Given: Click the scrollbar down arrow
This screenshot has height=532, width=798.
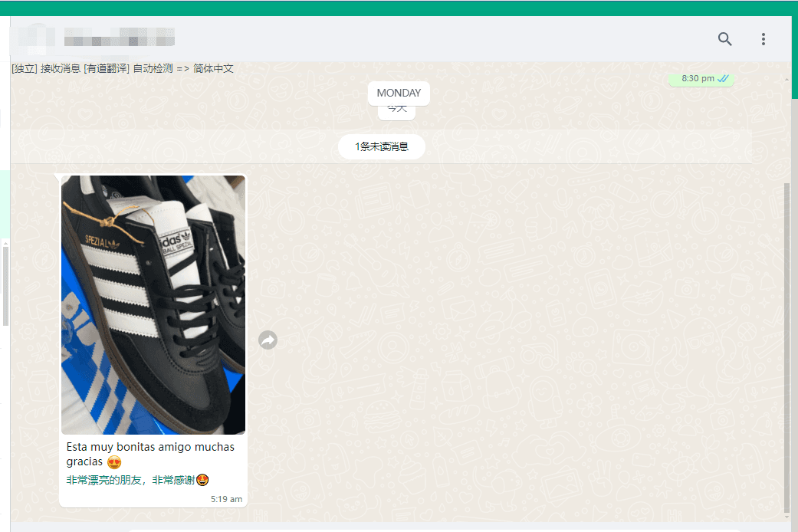Looking at the screenshot, I should click(x=787, y=517).
